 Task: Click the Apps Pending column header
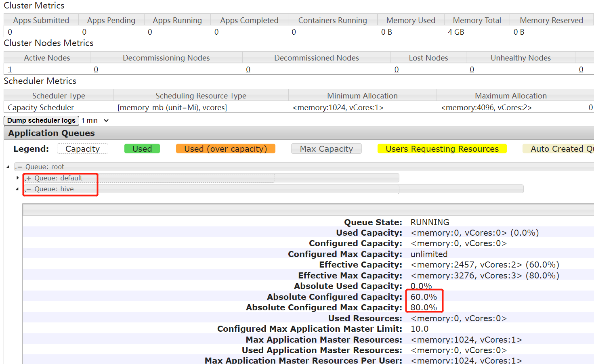point(111,20)
